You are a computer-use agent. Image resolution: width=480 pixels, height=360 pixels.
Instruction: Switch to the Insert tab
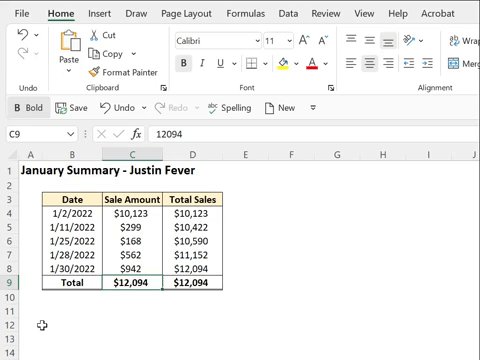coord(99,14)
